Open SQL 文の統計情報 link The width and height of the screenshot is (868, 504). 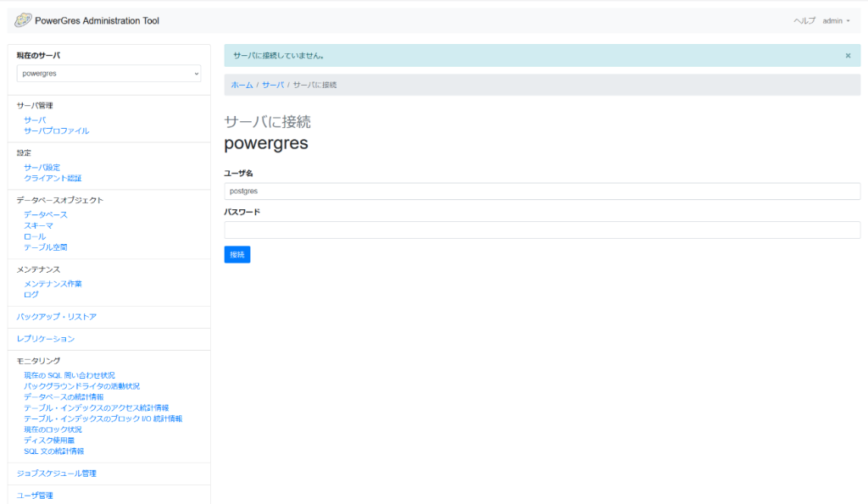53,451
